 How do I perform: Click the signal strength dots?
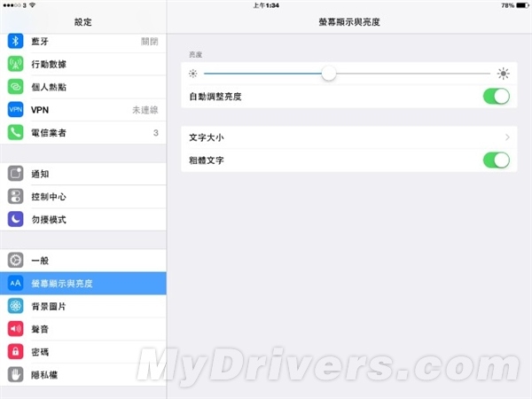pyautogui.click(x=12, y=5)
